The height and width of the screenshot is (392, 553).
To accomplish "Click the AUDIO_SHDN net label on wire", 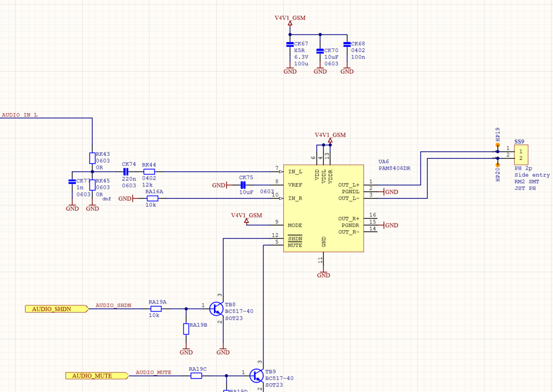I will click(x=114, y=305).
